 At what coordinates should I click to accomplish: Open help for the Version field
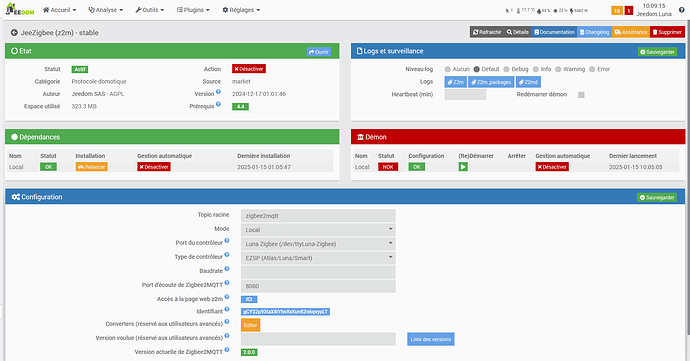click(x=218, y=92)
